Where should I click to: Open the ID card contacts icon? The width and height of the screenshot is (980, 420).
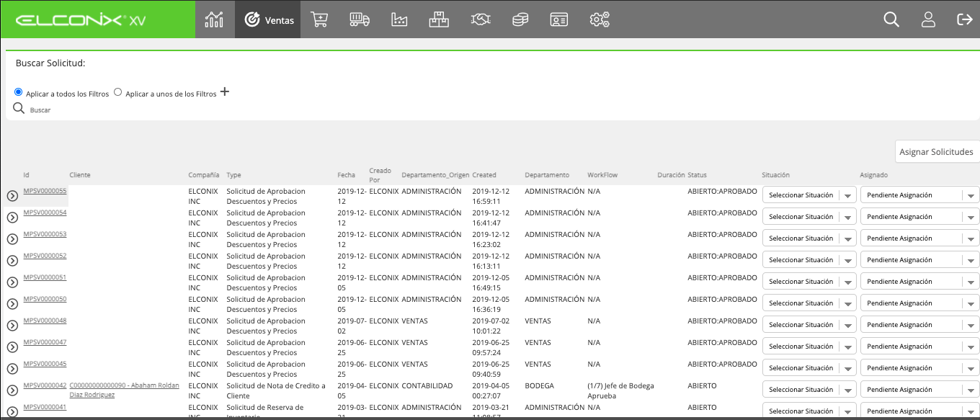(559, 19)
